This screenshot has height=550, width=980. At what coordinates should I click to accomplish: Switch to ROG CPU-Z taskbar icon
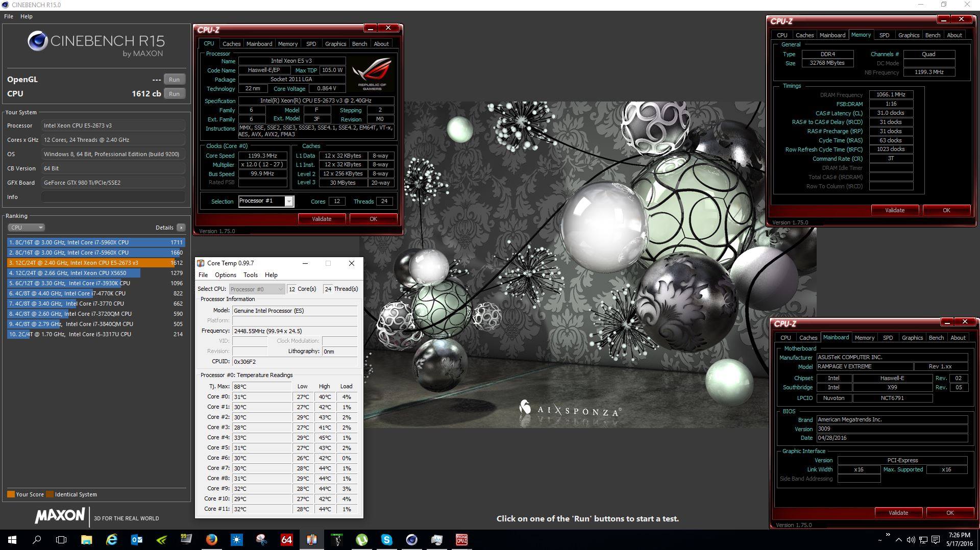pos(461,540)
